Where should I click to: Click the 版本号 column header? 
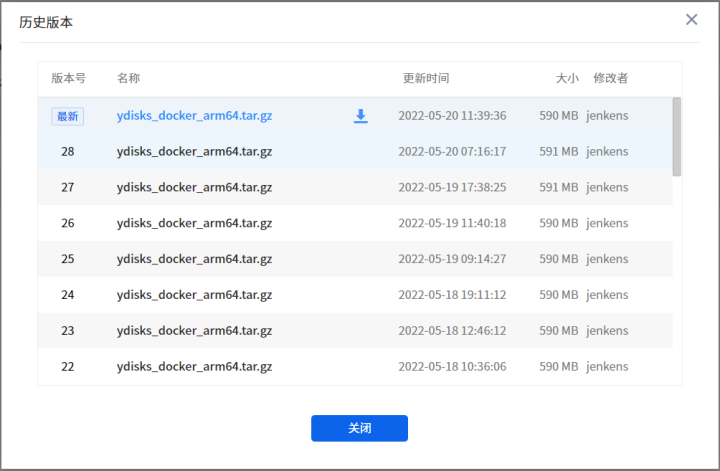[68, 78]
